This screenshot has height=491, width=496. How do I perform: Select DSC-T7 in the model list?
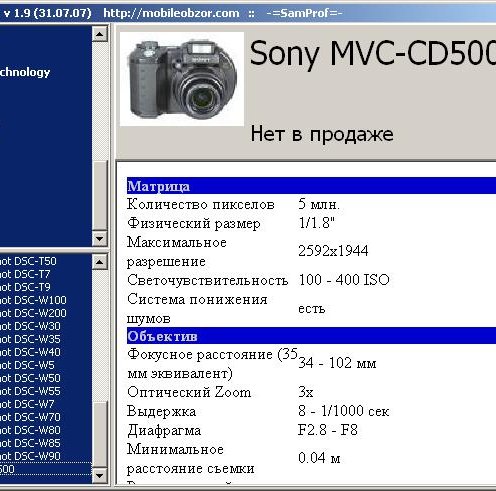tap(25, 274)
